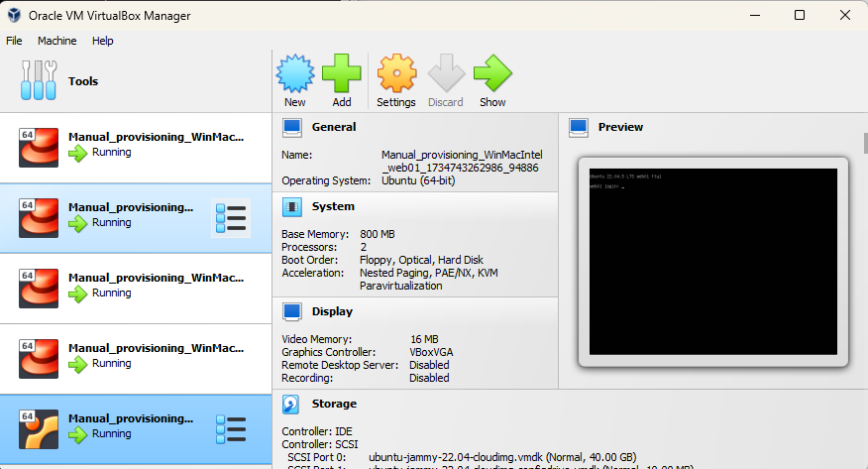Click the Discard toolbar icon
The height and width of the screenshot is (469, 868).
click(x=446, y=73)
